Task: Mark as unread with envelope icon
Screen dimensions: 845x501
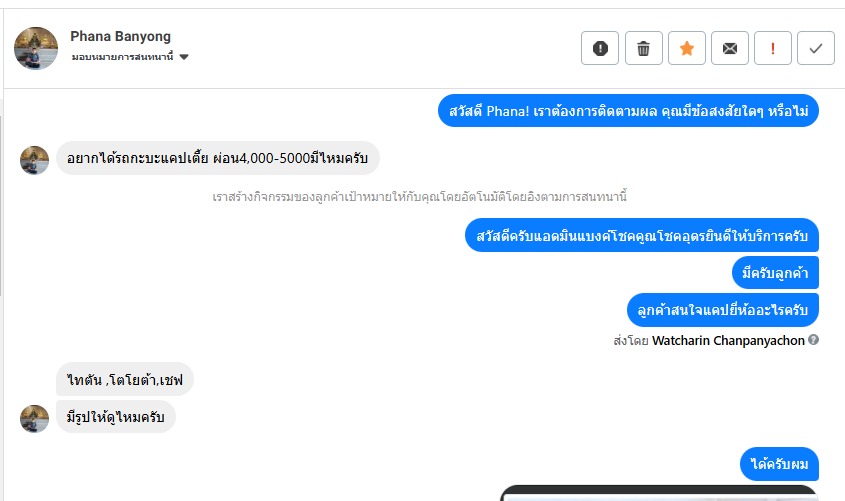Action: click(730, 48)
